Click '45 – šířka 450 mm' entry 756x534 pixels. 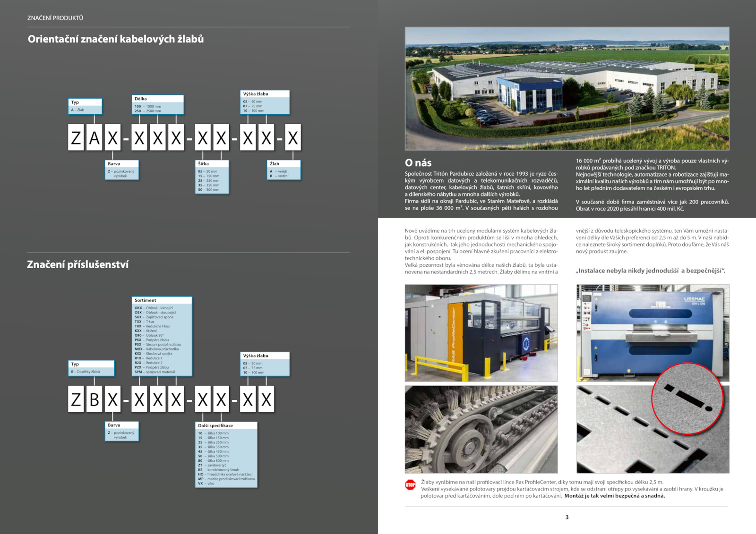(x=213, y=451)
